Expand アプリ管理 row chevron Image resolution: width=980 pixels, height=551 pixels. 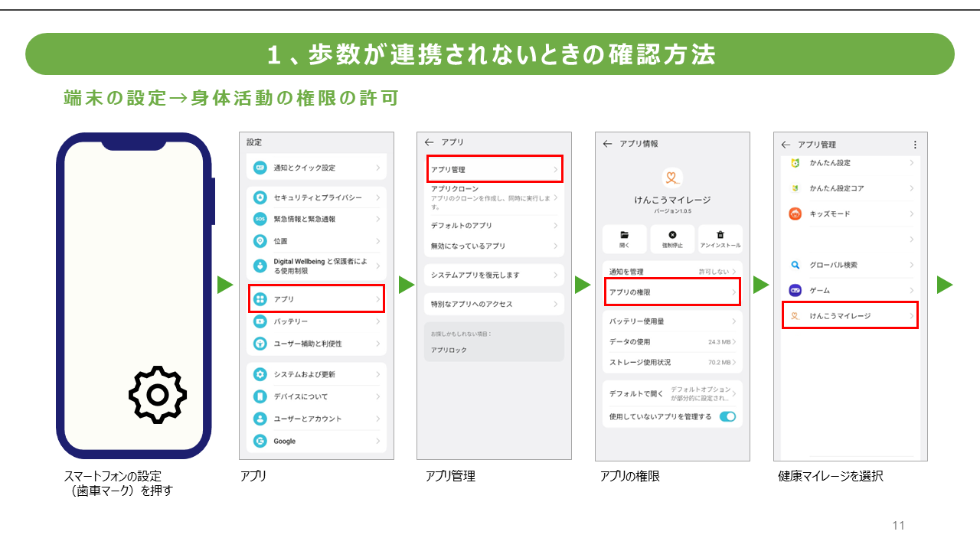(x=556, y=169)
